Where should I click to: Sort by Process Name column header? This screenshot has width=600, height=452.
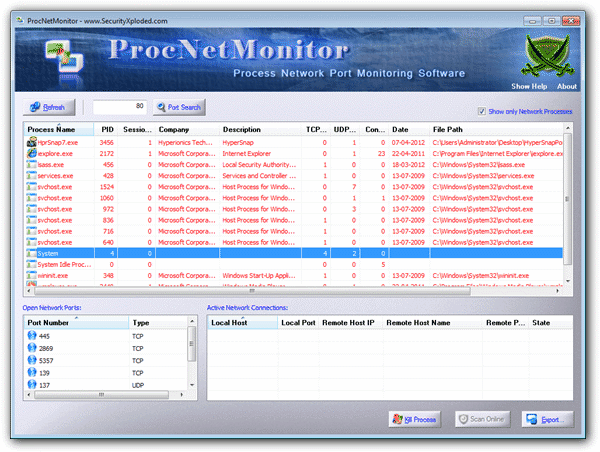[x=59, y=129]
